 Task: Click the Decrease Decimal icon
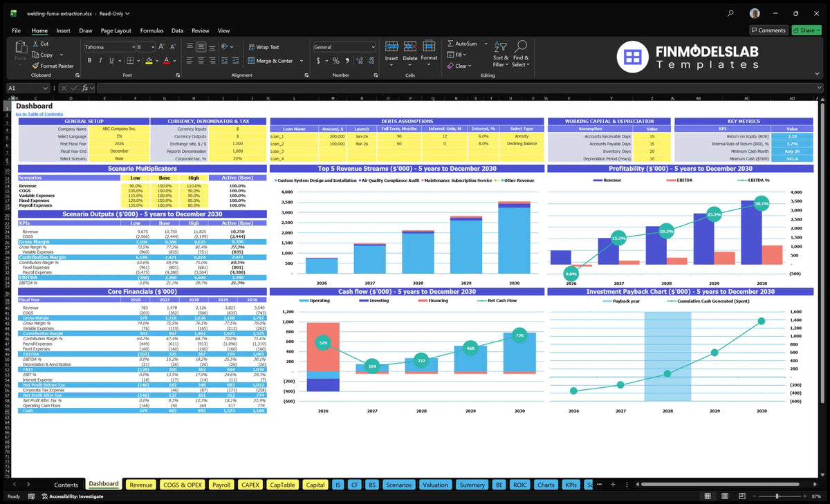point(369,61)
